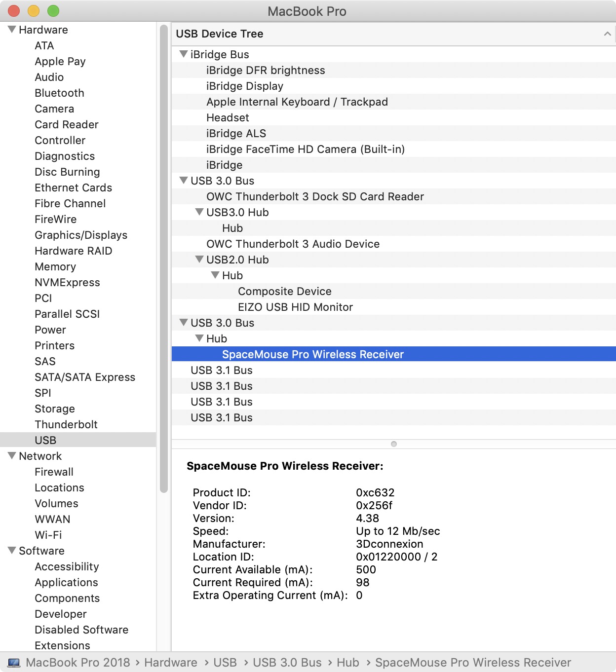The image size is (616, 672).
Task: Select Apple Internal Keyboard / Trackpad row
Action: coord(393,102)
